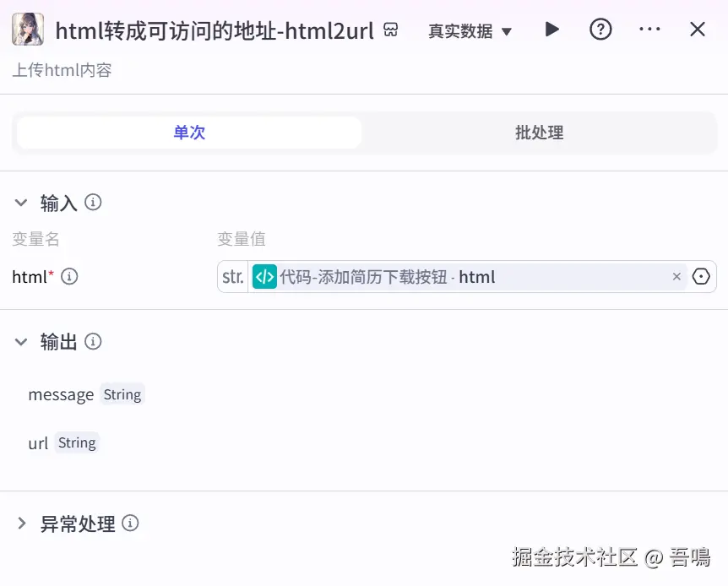This screenshot has width=728, height=586.
Task: Show info for the 输出 section
Action: pos(93,342)
